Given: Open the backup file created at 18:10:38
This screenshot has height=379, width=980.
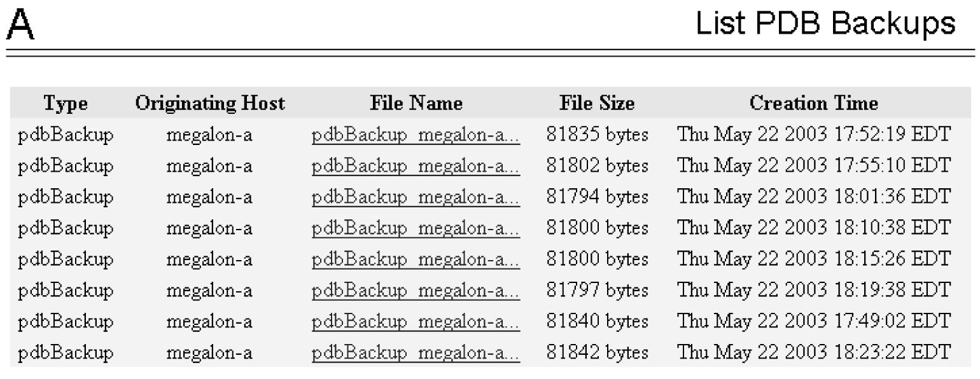Looking at the screenshot, I should (416, 228).
